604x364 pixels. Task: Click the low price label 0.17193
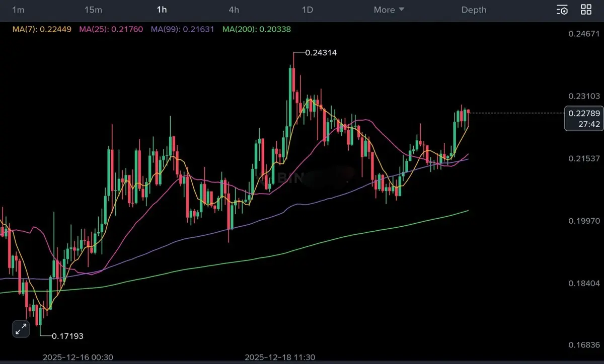67,336
